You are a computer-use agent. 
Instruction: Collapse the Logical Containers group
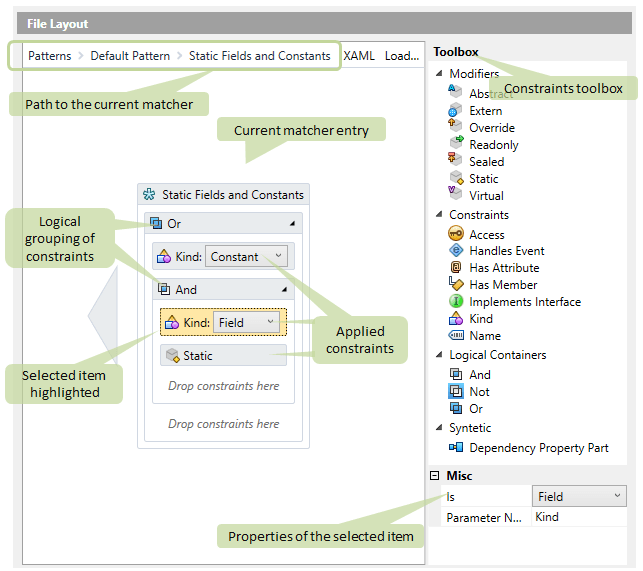coord(439,355)
